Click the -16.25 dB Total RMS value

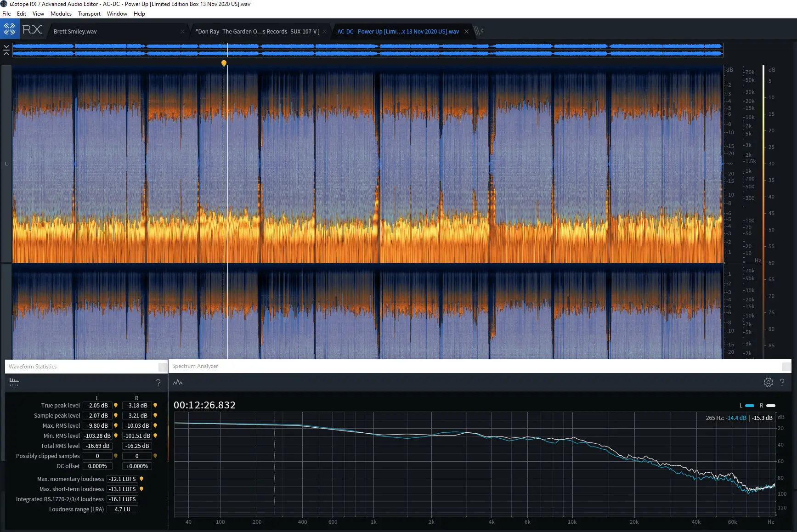click(137, 446)
